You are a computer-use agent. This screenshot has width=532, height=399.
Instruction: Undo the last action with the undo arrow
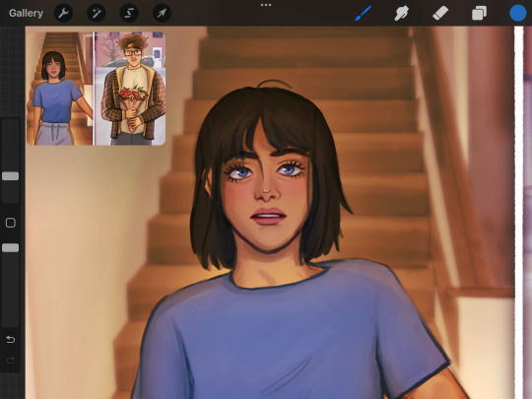(x=11, y=339)
